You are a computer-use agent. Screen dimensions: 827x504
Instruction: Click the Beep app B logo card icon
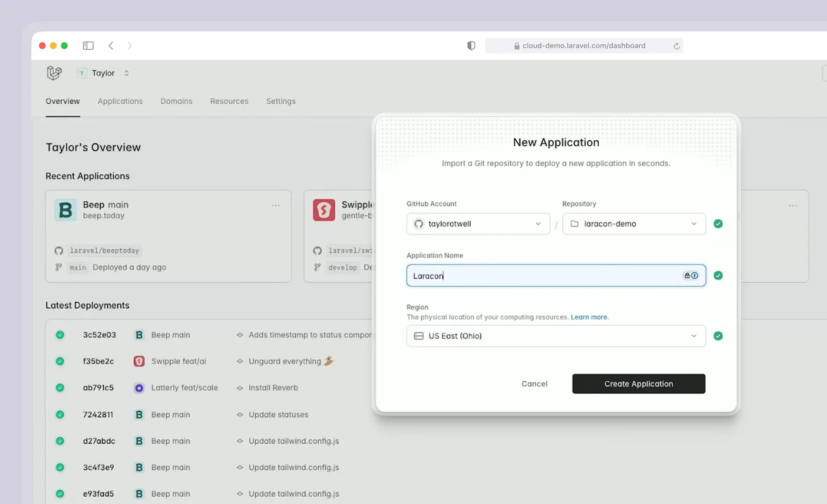pyautogui.click(x=65, y=210)
